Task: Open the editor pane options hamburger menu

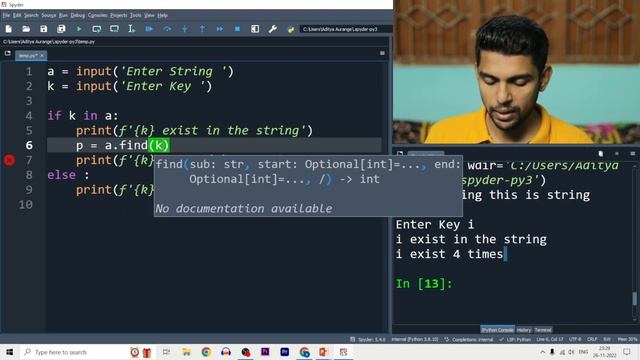Action: [x=382, y=53]
